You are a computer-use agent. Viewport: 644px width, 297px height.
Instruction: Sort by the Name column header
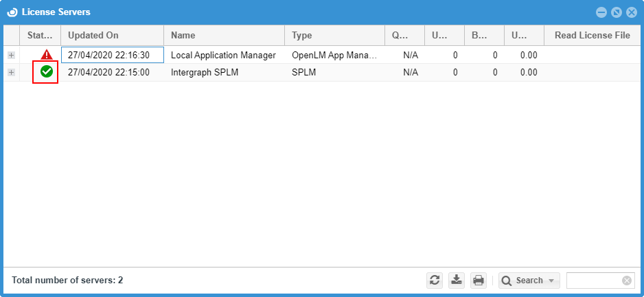pyautogui.click(x=224, y=35)
